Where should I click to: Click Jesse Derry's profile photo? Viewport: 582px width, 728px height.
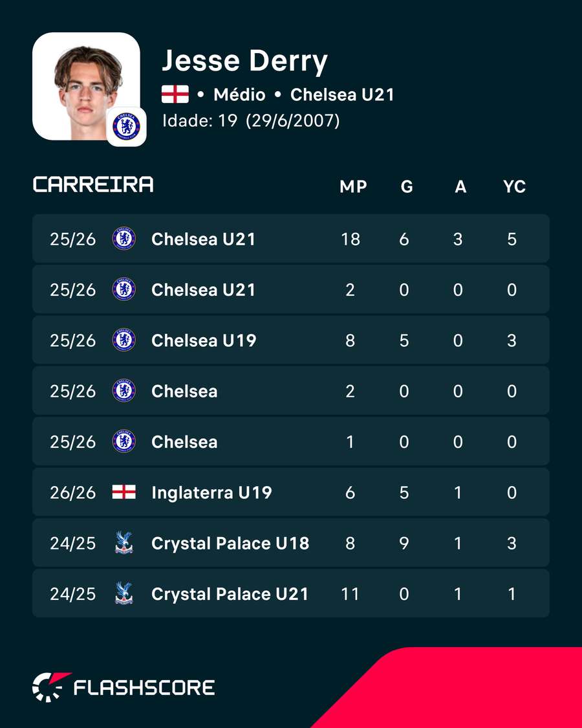pos(86,86)
